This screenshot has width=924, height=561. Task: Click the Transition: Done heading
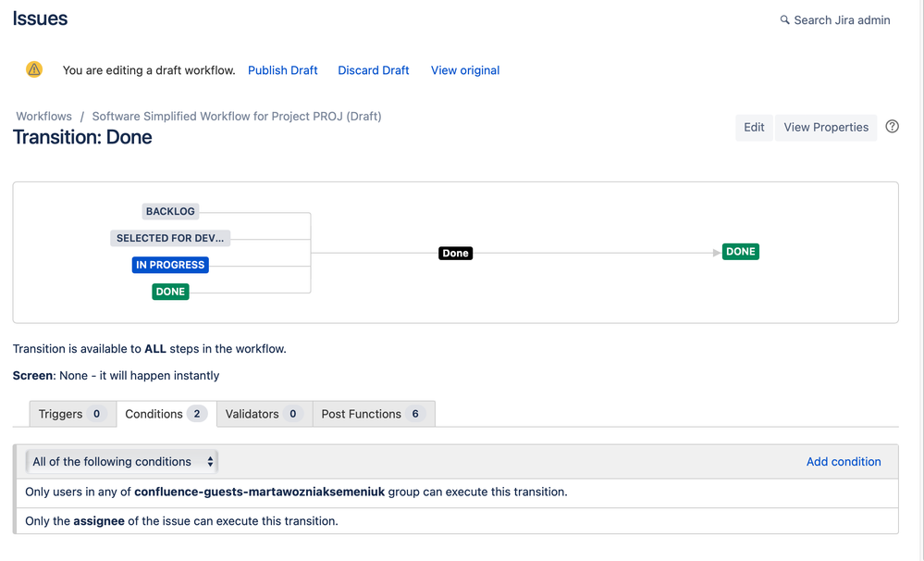click(x=82, y=137)
